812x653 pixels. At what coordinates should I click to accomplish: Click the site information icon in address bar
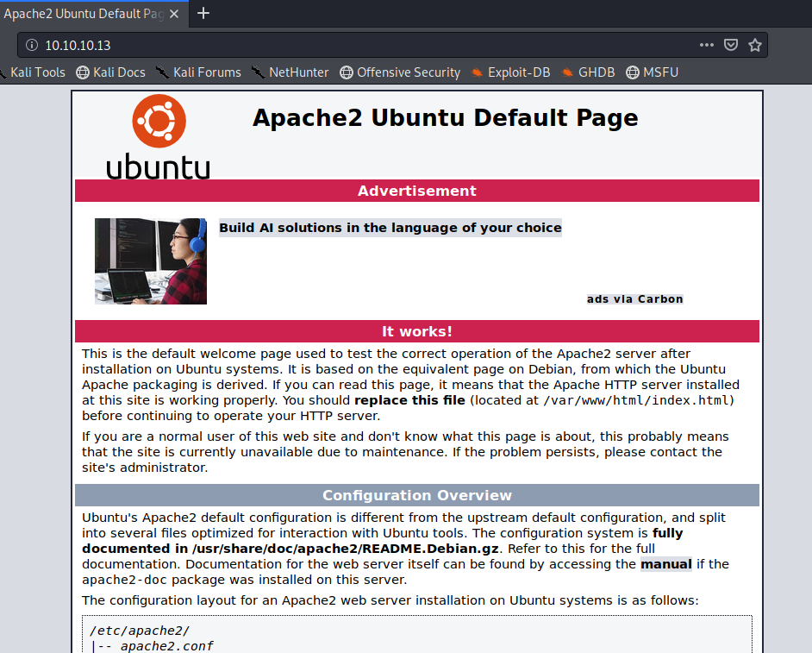pos(32,45)
